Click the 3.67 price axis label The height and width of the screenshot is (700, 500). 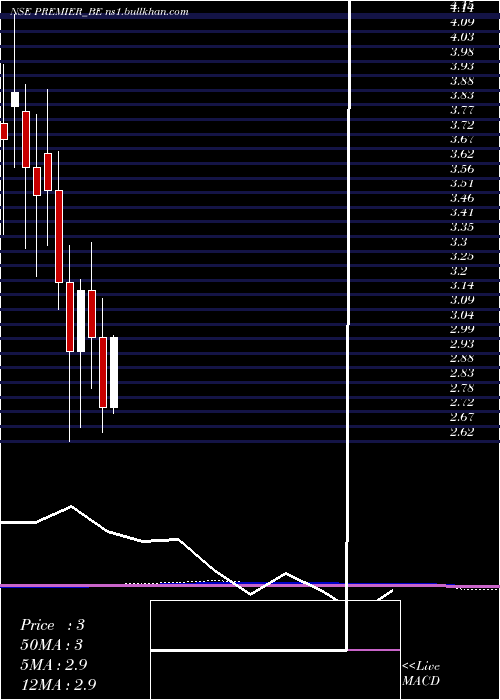click(x=462, y=139)
